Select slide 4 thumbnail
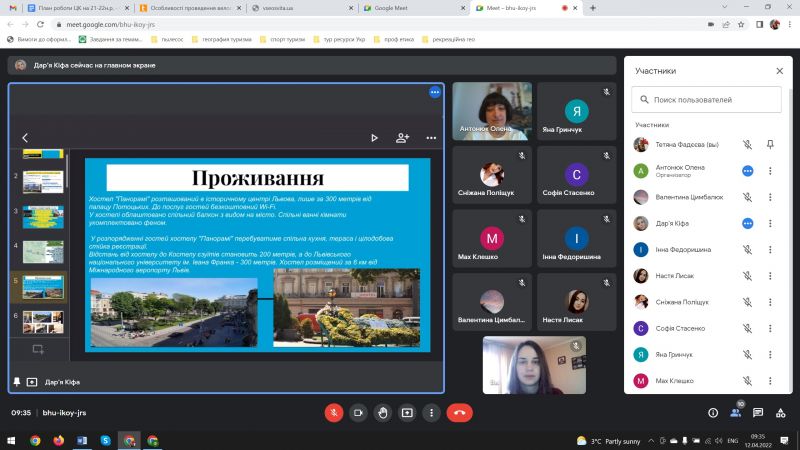Viewport: 800px width, 450px height. pos(43,252)
